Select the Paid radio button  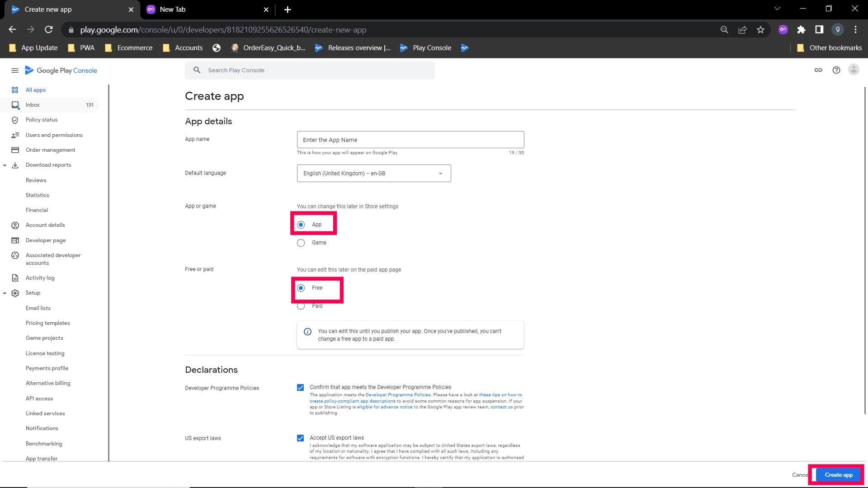point(301,306)
